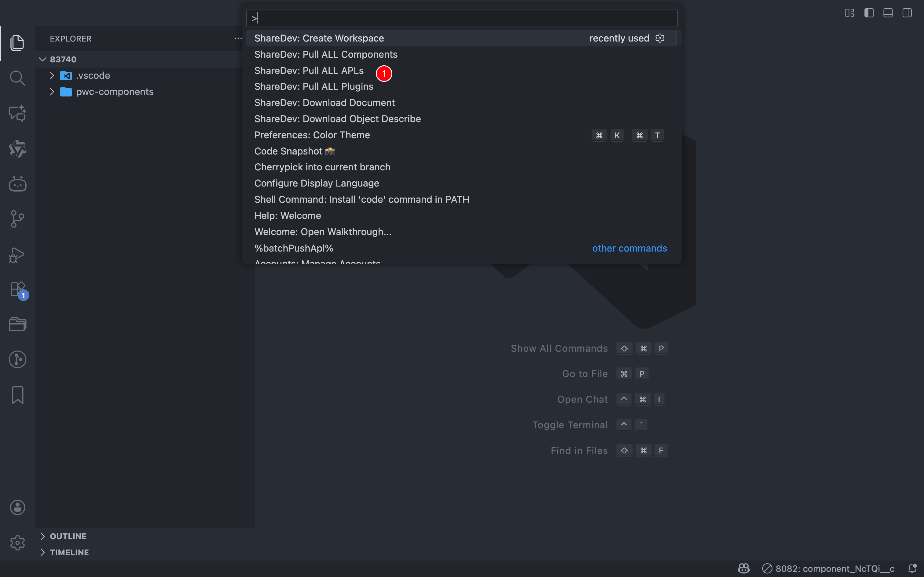The image size is (924, 577).
Task: Click into the command palette input field
Action: pyautogui.click(x=462, y=18)
